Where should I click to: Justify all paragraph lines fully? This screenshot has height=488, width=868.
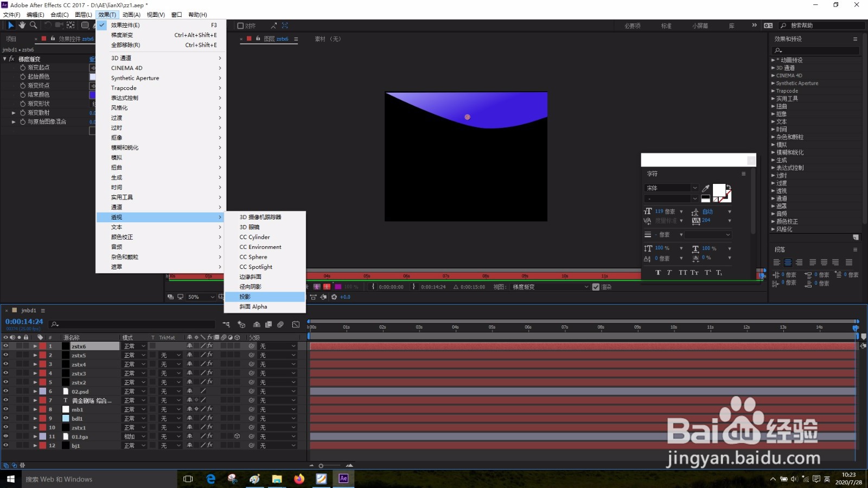[849, 262]
